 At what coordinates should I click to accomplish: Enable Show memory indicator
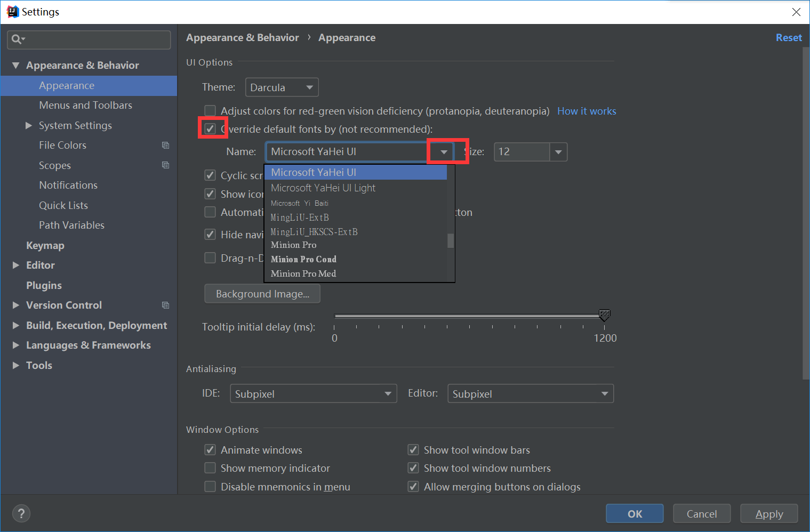tap(210, 467)
